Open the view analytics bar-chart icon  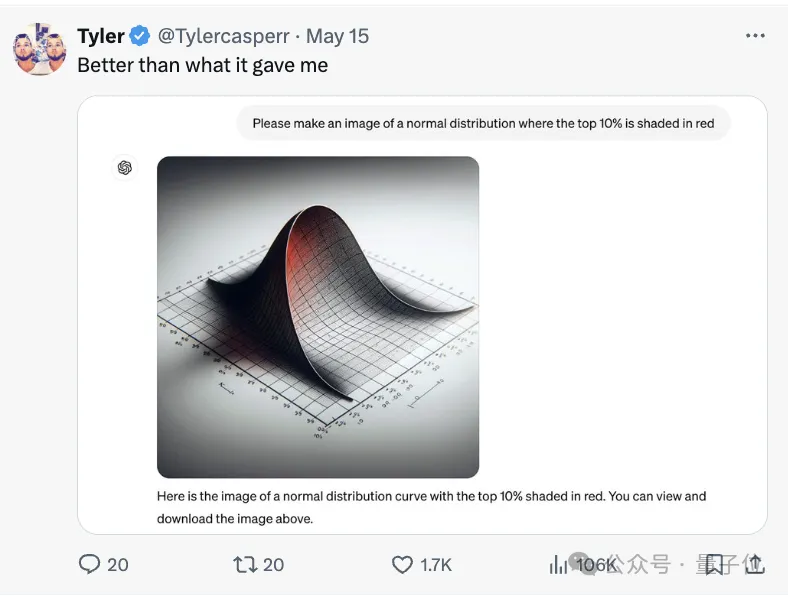coord(558,564)
